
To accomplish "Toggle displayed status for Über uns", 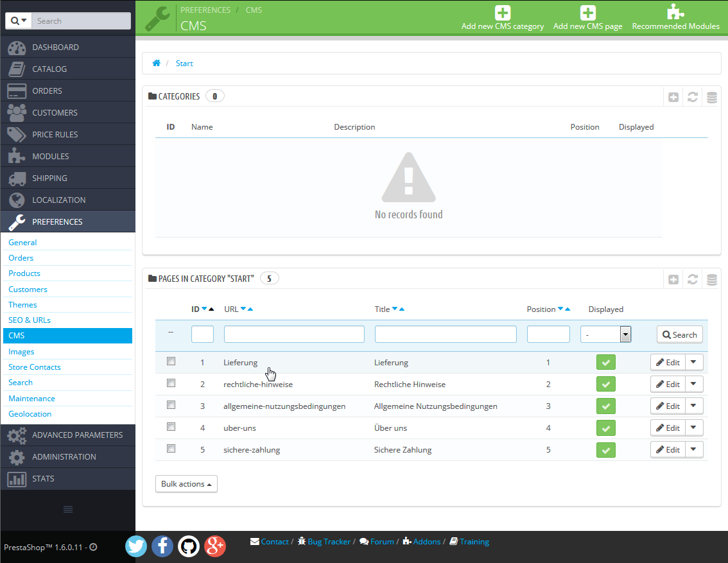I will pyautogui.click(x=606, y=428).
